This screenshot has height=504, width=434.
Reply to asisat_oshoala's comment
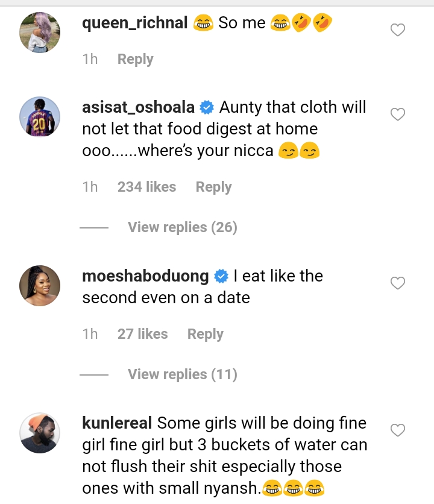213,187
